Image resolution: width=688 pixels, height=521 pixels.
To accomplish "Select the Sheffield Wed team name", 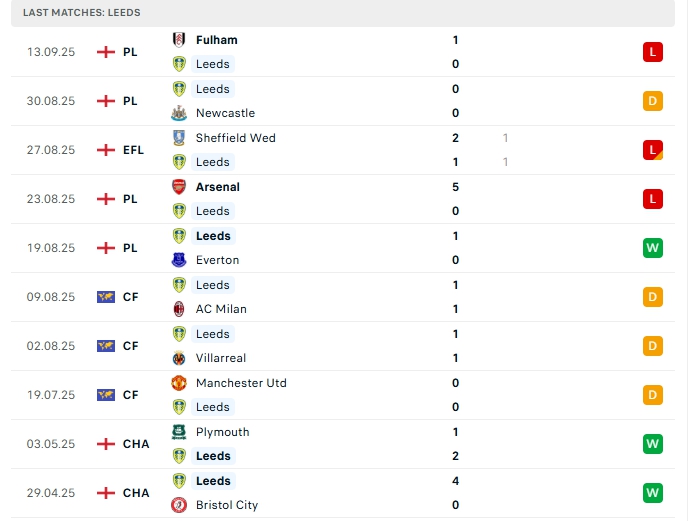I will tap(235, 138).
